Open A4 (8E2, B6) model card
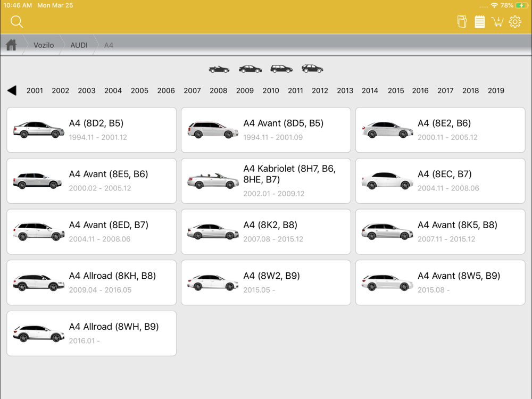532x399 pixels. (440, 130)
